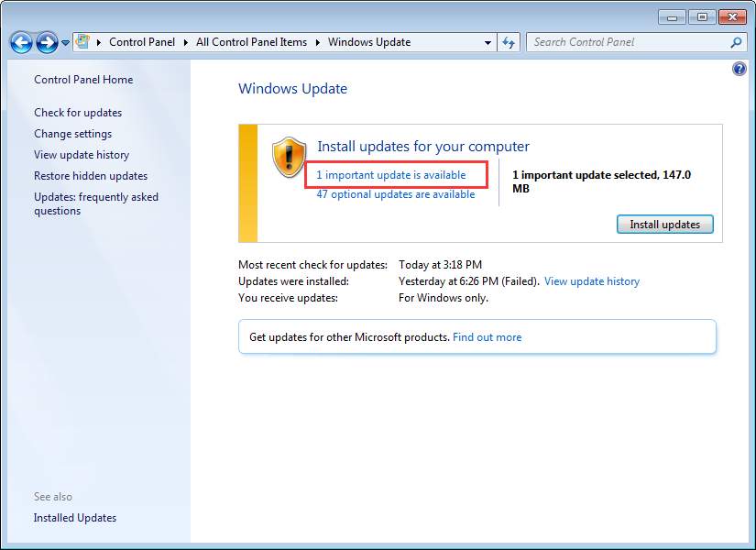Maximize the Windows Update window
The image size is (756, 550).
point(702,17)
